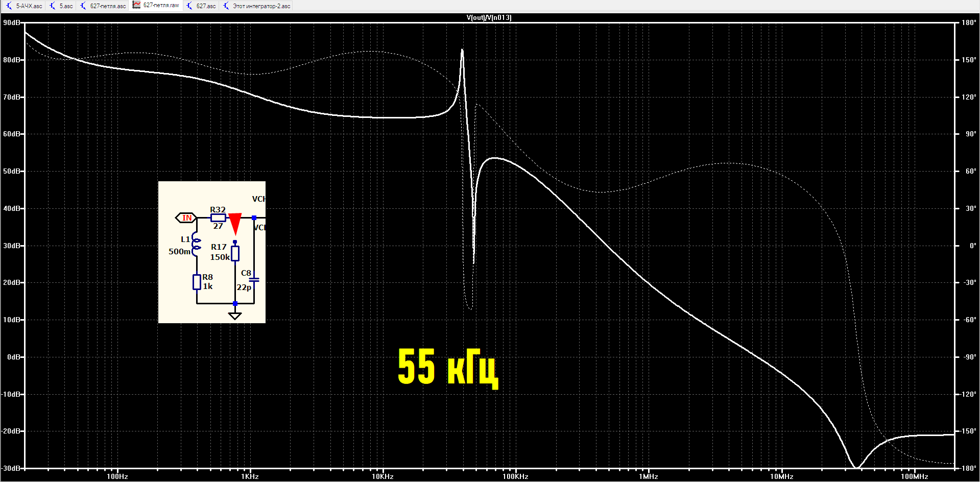Select the C8 capacitor symbol in the schematic
Screen dimensions: 980x482
point(254,279)
